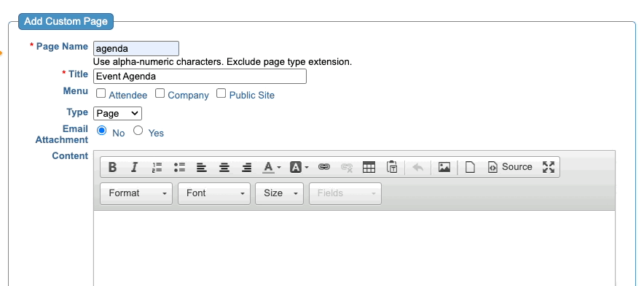Select Yes for Email Attachment

point(138,131)
